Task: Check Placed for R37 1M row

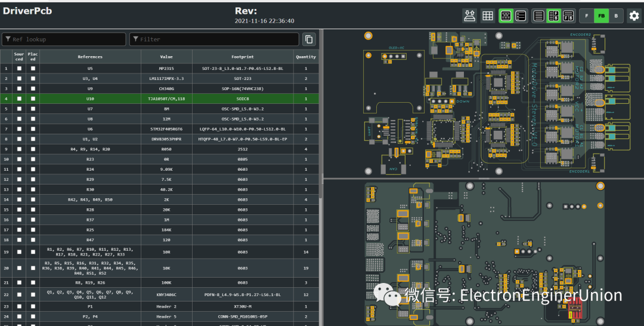Action: tap(33, 220)
